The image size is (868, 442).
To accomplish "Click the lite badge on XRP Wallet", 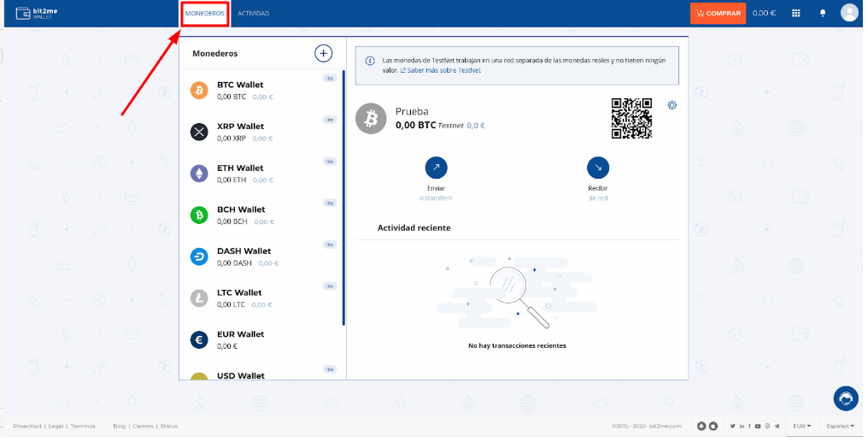I will [330, 120].
